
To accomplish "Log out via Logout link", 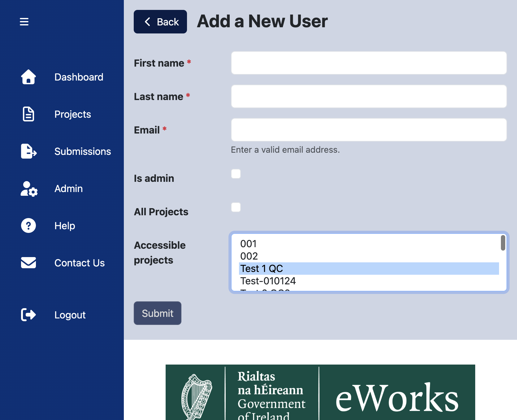I will (x=70, y=315).
